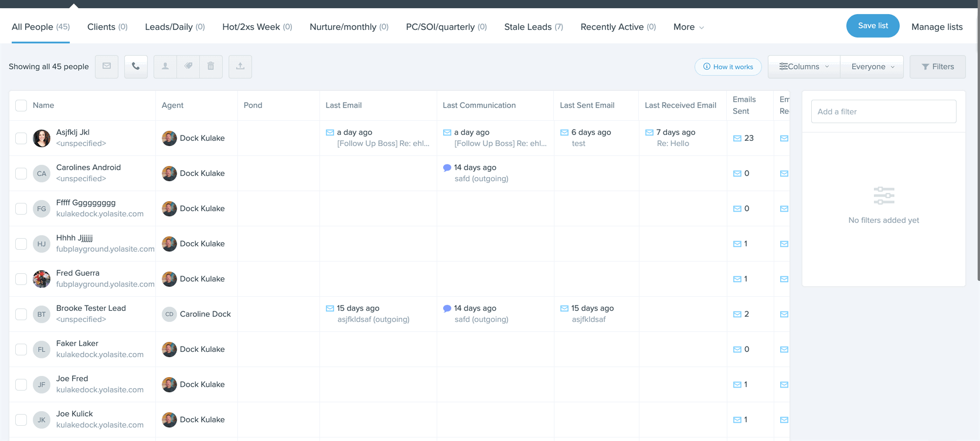Open the Leads/Daily tab
The image size is (980, 441).
175,27
